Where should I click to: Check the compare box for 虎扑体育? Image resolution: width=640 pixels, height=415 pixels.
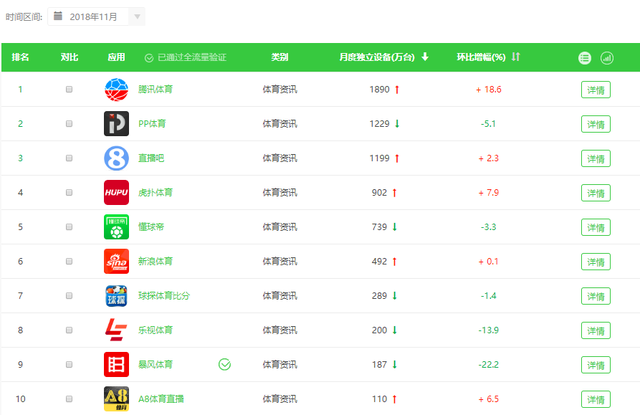69,192
